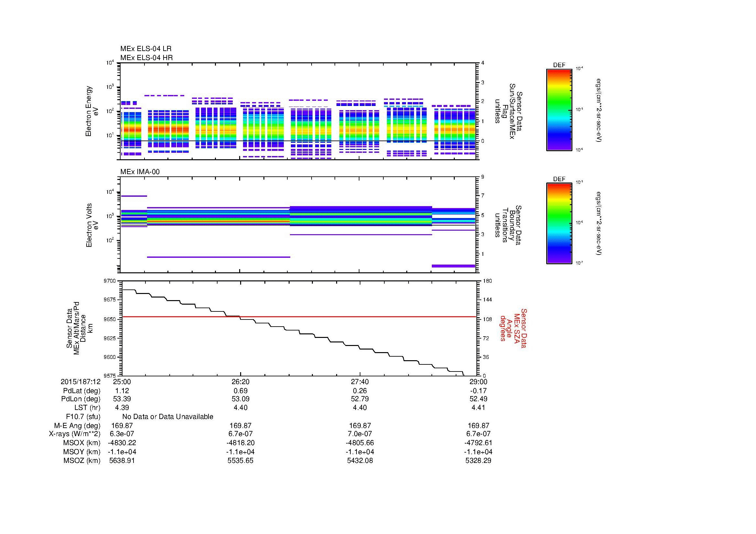Click the MSOZ value 5328.29
Viewport: 756px width, 534px height.
click(x=478, y=460)
